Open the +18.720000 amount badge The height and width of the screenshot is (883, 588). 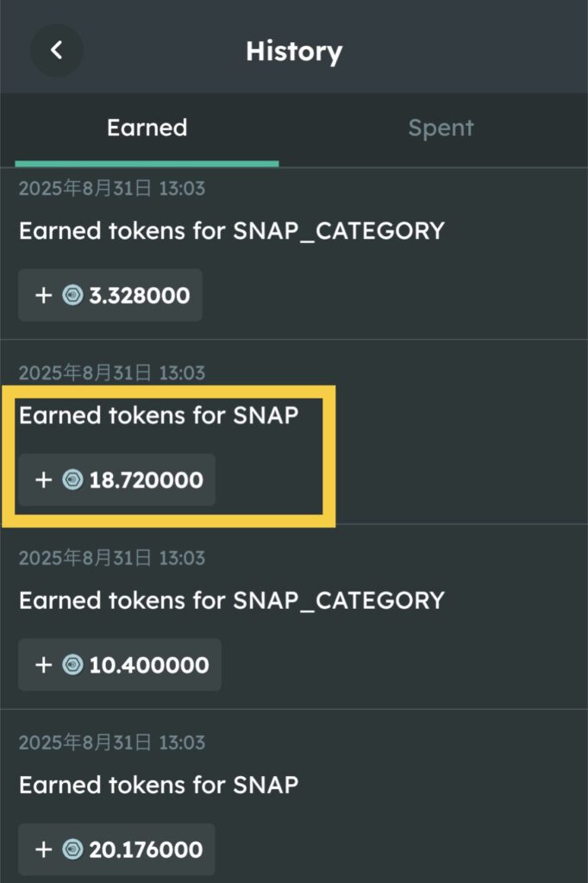tap(116, 480)
